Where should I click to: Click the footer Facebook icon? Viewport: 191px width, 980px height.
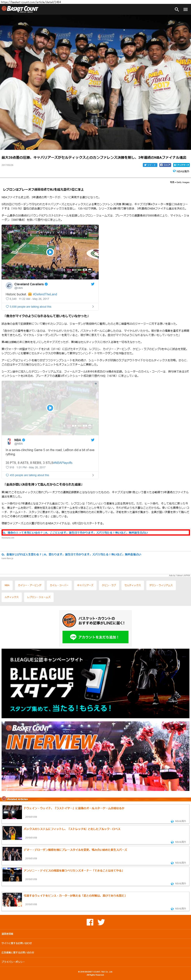coord(90,922)
